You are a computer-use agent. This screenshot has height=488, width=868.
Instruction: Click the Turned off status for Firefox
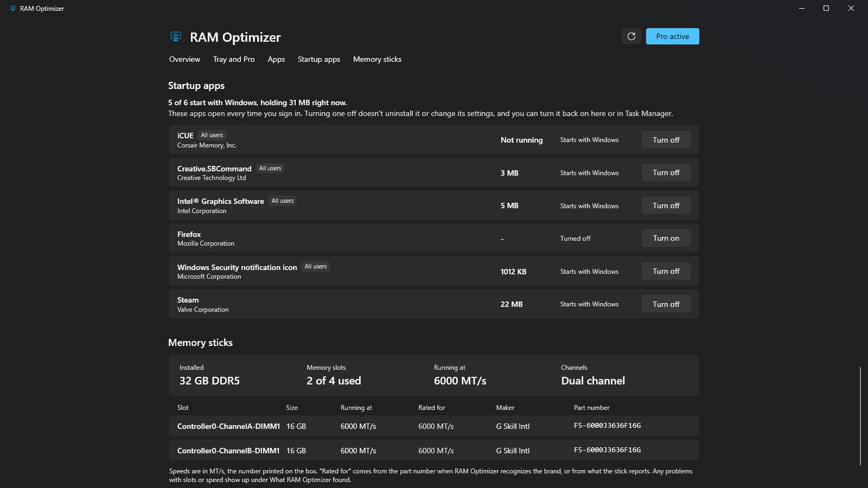[575, 239]
